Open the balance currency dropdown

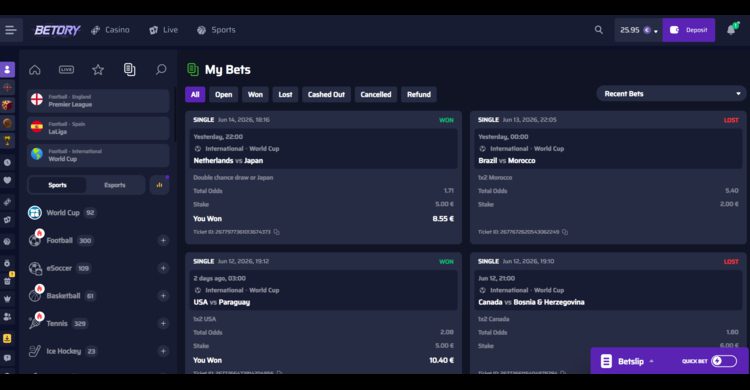click(x=639, y=30)
